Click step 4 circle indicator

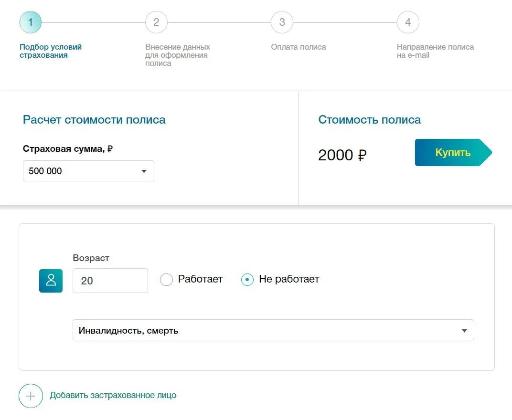point(408,22)
